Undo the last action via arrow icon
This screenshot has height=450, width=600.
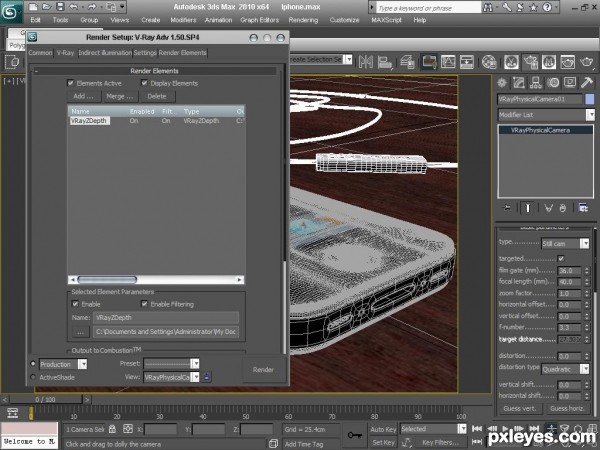(x=73, y=7)
